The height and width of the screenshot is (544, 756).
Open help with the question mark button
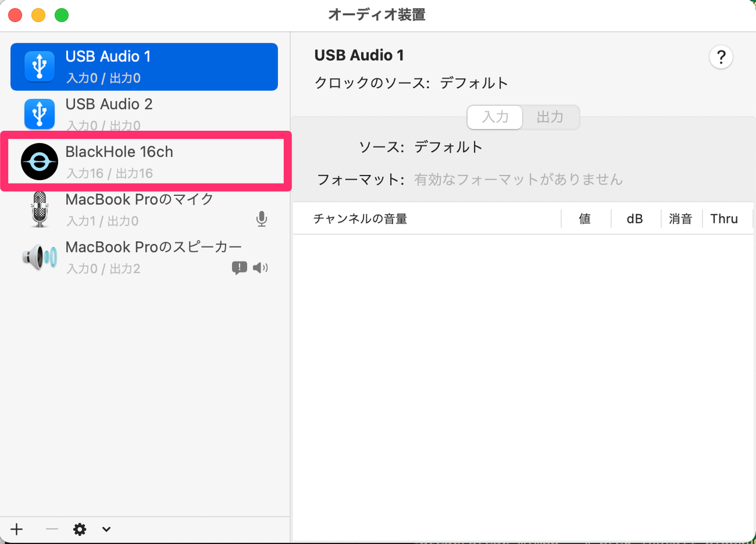click(721, 57)
